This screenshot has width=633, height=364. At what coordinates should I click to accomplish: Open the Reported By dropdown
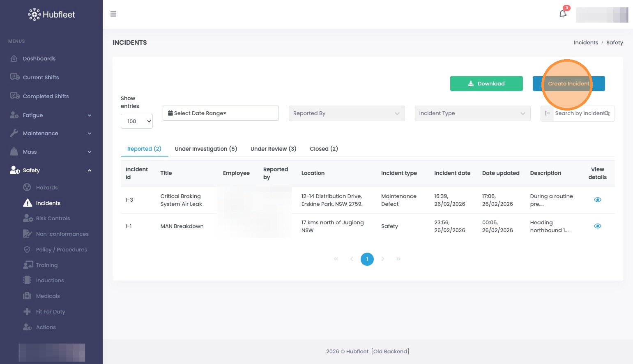pyautogui.click(x=347, y=113)
